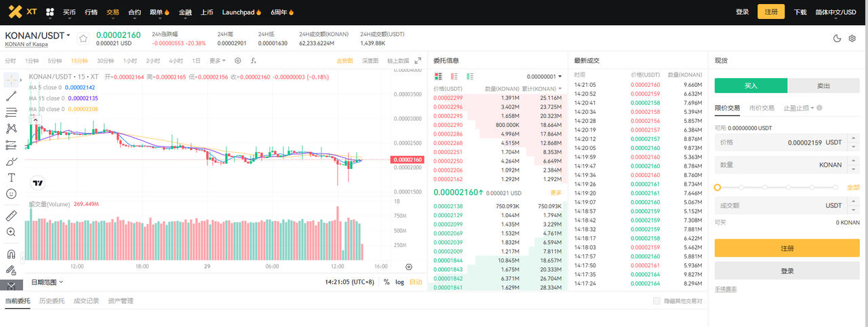Toggle log scale on chart
The width and height of the screenshot is (868, 327).
(399, 282)
